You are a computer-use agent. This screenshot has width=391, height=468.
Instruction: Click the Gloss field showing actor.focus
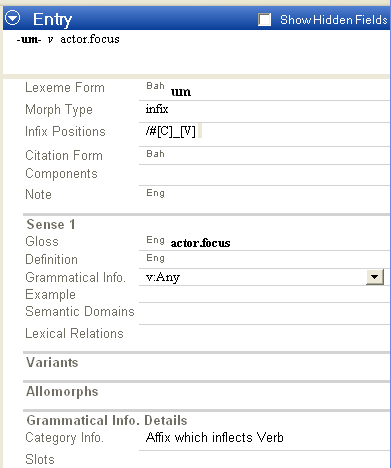[x=264, y=242]
